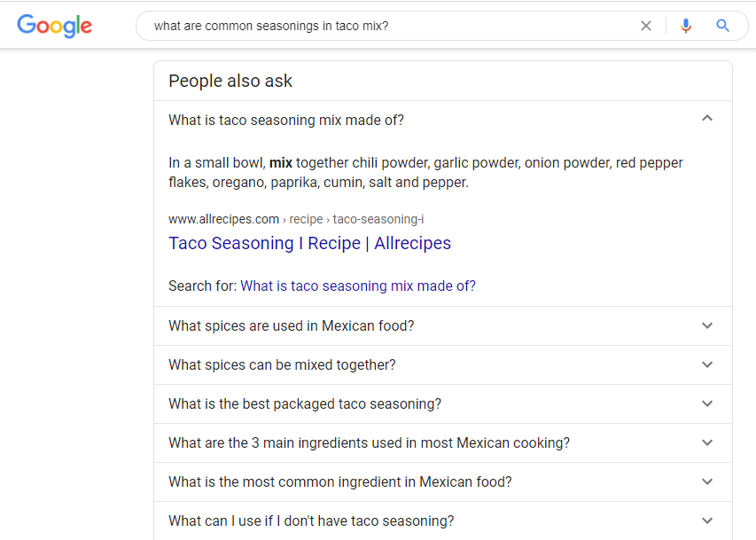Expand 'What are the 3 main ingredients' question
This screenshot has height=540, width=756.
click(369, 442)
